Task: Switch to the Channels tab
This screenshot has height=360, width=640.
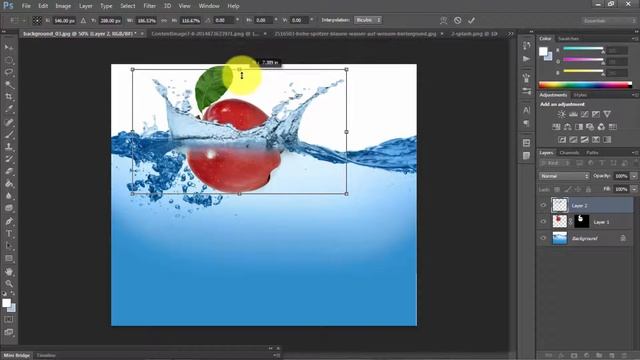Action: (569, 153)
